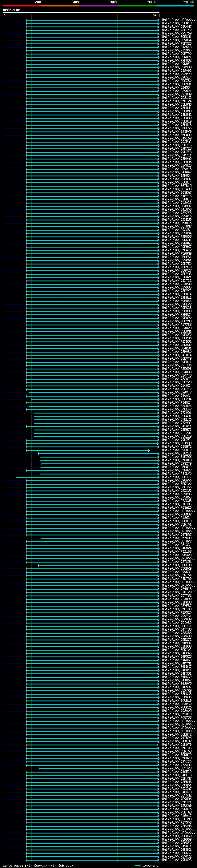Image resolution: width=197 pixels, height=868 pixels.
Task: Click hit label UniRef100_P43643
Action: [177, 47]
